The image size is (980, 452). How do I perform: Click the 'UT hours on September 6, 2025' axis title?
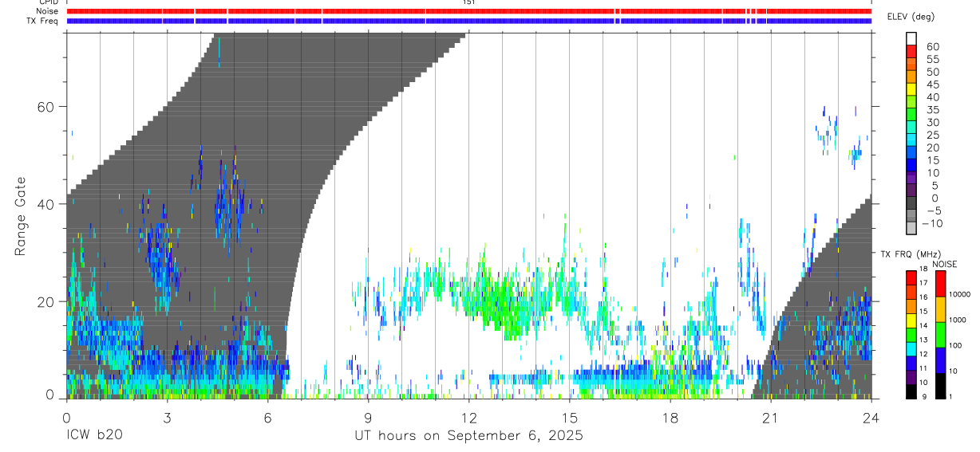coord(468,436)
